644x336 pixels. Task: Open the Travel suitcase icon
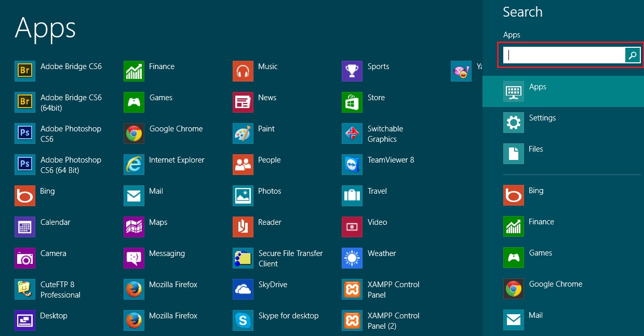[352, 196]
